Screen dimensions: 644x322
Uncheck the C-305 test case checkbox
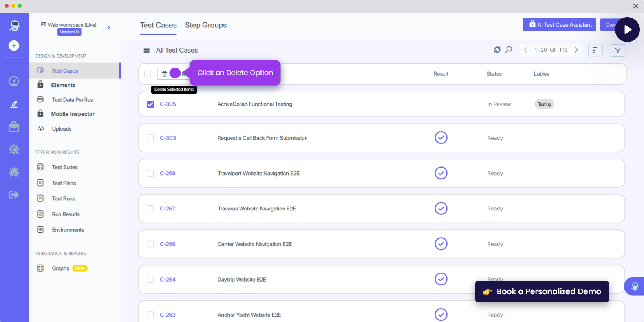pos(150,104)
